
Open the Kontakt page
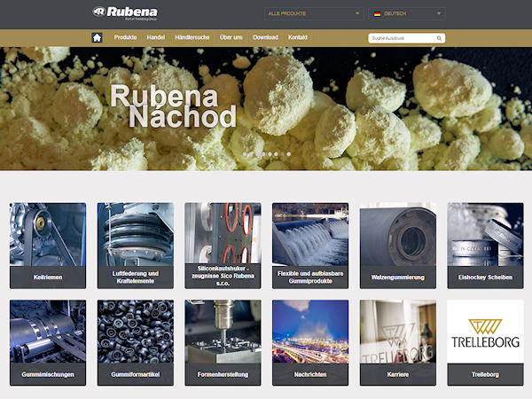(298, 37)
